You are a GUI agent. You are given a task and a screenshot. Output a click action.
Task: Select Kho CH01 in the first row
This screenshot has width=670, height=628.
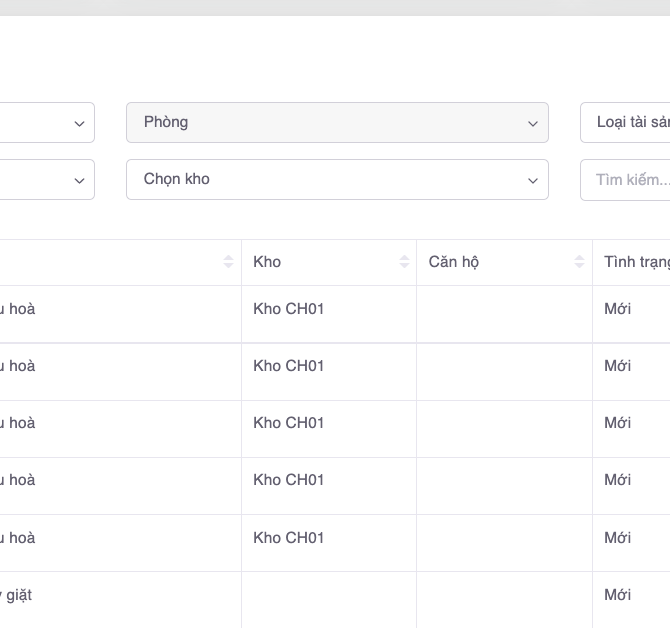[289, 309]
